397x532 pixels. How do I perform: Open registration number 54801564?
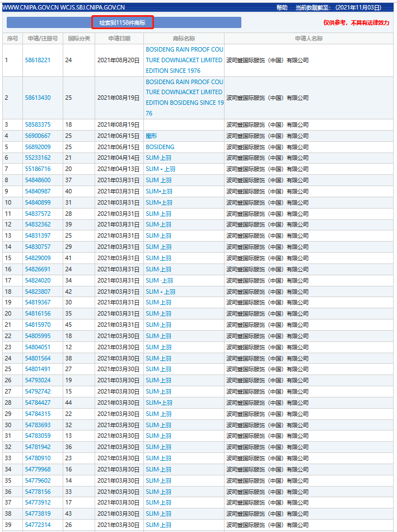38,358
